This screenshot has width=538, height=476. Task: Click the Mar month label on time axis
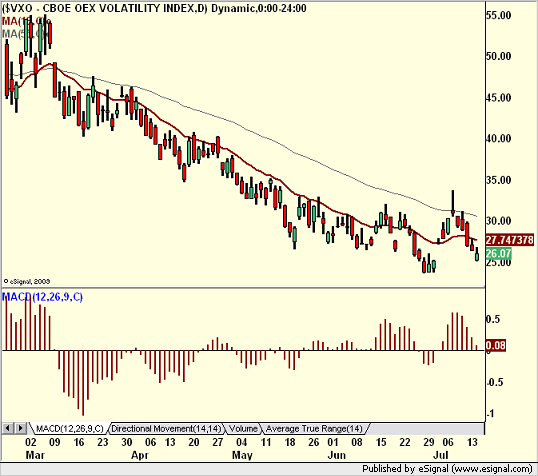click(35, 455)
